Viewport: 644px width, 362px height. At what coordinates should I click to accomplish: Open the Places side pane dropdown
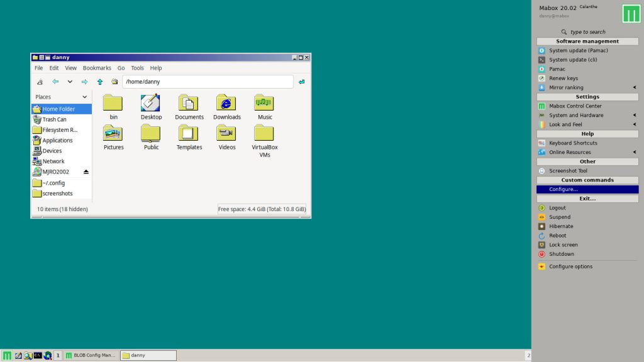click(x=84, y=97)
